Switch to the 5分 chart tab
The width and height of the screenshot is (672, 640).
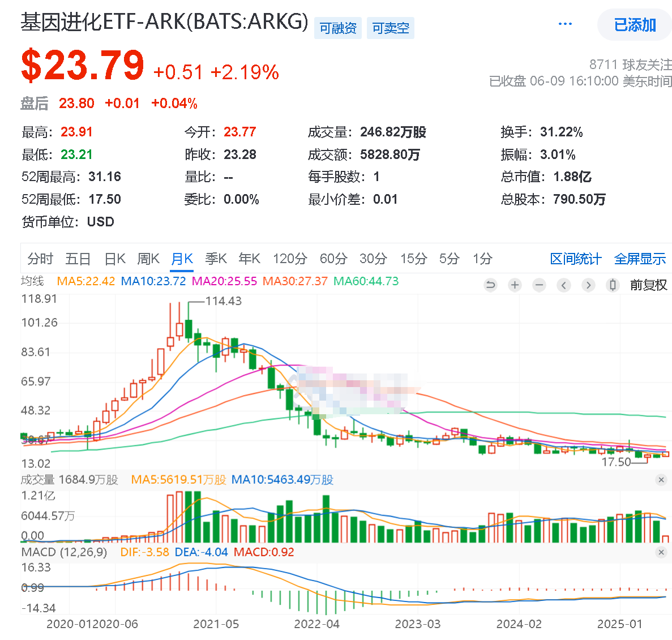(x=449, y=259)
